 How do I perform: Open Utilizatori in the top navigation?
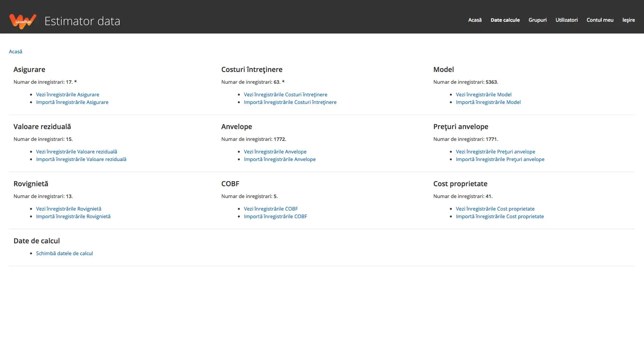(x=566, y=20)
